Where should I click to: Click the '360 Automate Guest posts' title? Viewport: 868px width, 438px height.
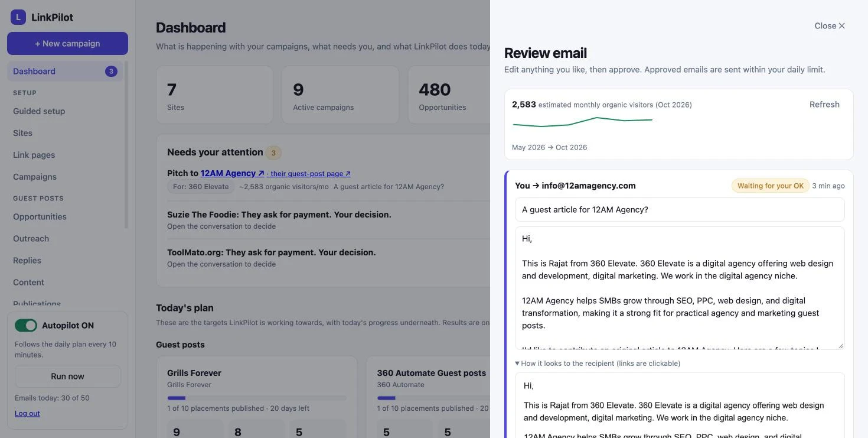coord(432,373)
